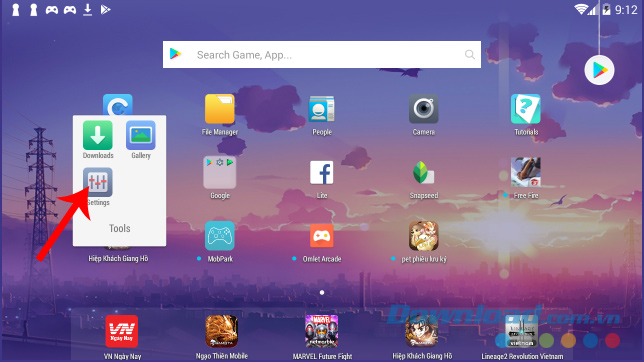Open the Play Store notification in status bar

pyautogui.click(x=106, y=9)
